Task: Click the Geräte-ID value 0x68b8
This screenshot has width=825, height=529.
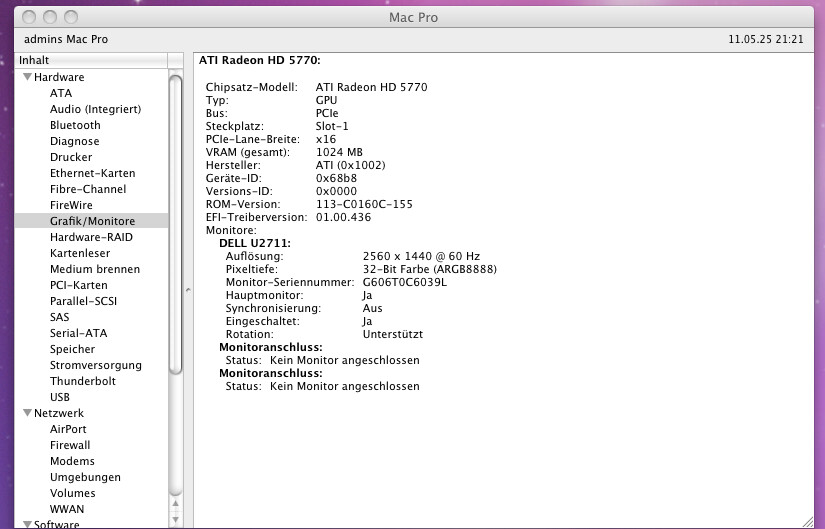Action: (x=336, y=178)
